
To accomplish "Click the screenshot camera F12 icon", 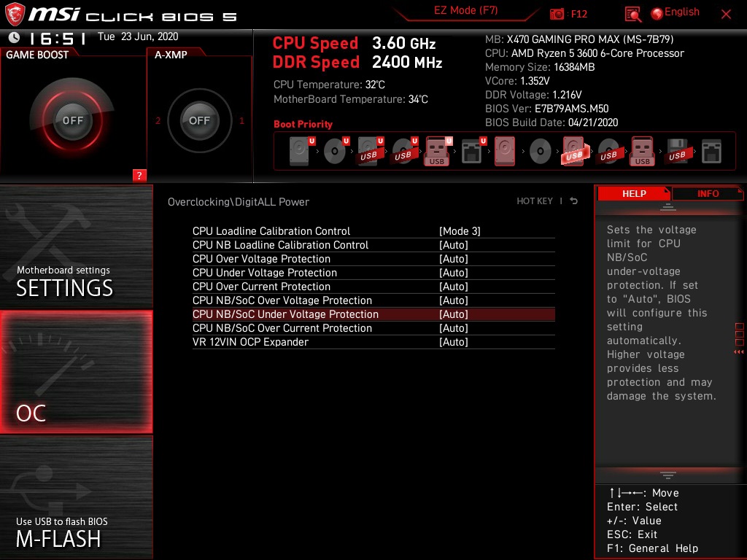I will coord(557,15).
